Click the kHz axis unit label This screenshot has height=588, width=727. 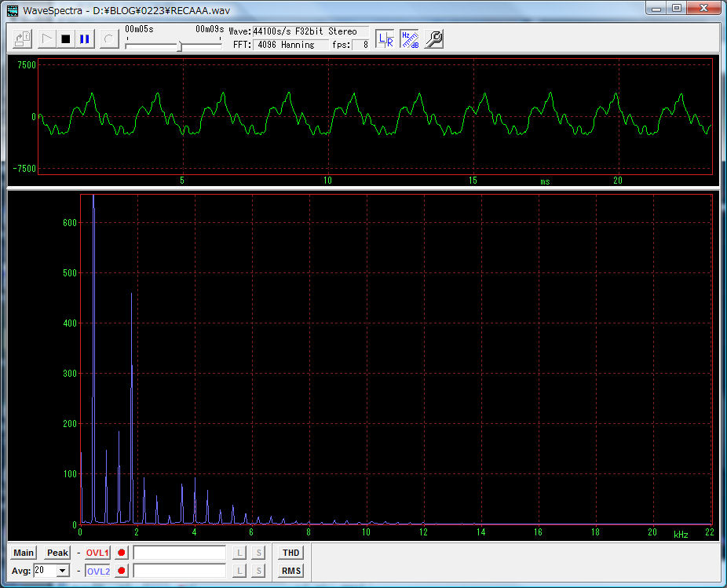tap(681, 535)
